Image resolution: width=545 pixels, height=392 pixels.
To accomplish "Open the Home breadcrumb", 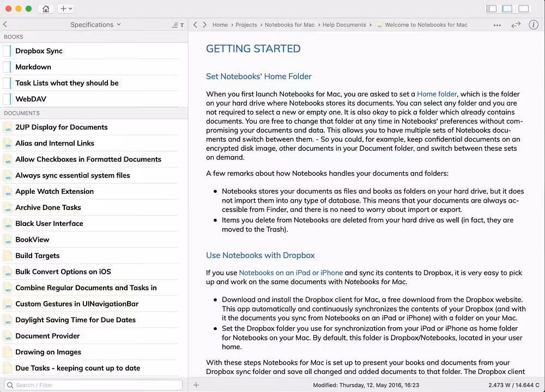I will (220, 25).
